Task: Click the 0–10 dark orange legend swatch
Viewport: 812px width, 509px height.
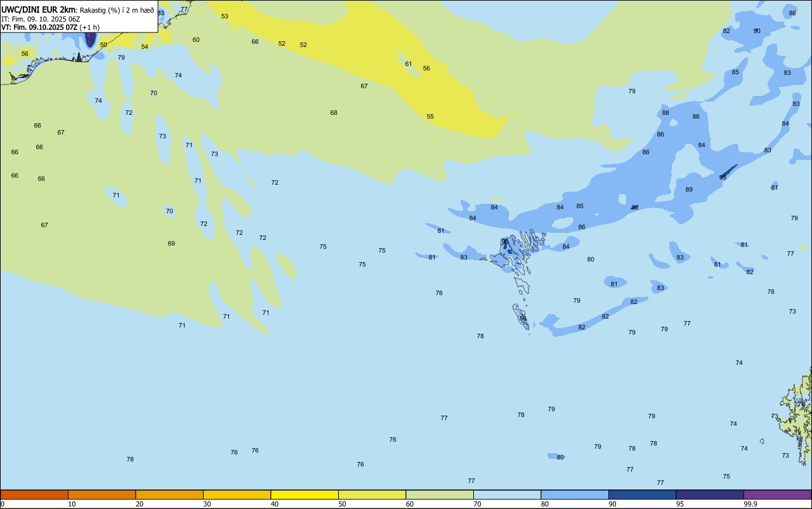Action: click(34, 494)
